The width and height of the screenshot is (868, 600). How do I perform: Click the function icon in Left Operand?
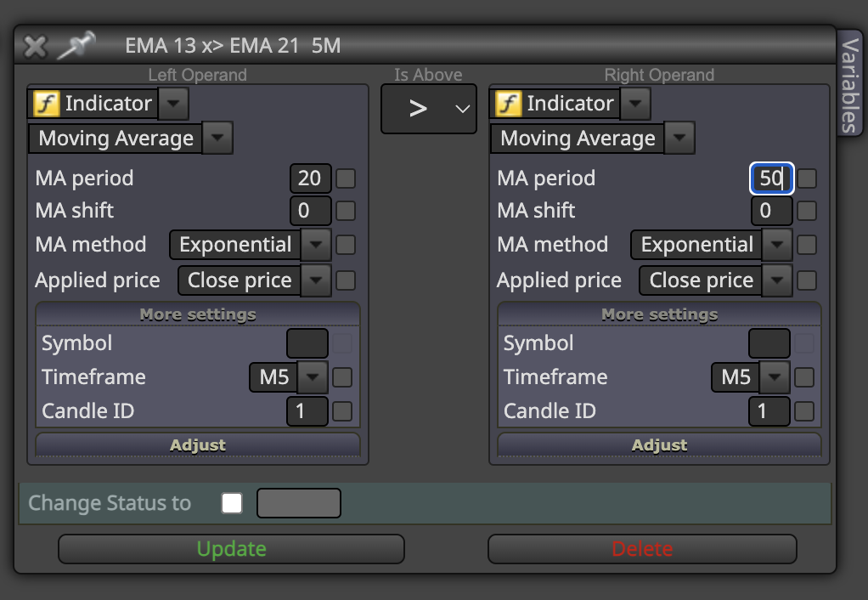tap(47, 104)
